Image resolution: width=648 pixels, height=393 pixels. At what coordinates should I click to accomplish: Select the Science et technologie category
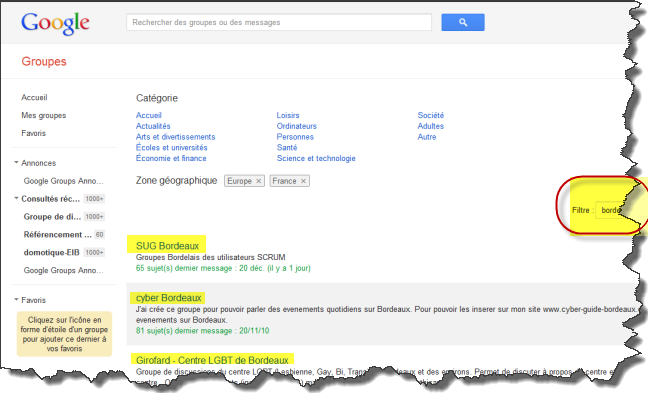click(x=316, y=158)
